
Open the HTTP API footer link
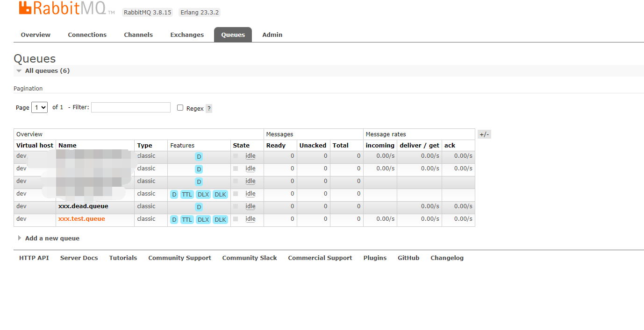pyautogui.click(x=34, y=258)
